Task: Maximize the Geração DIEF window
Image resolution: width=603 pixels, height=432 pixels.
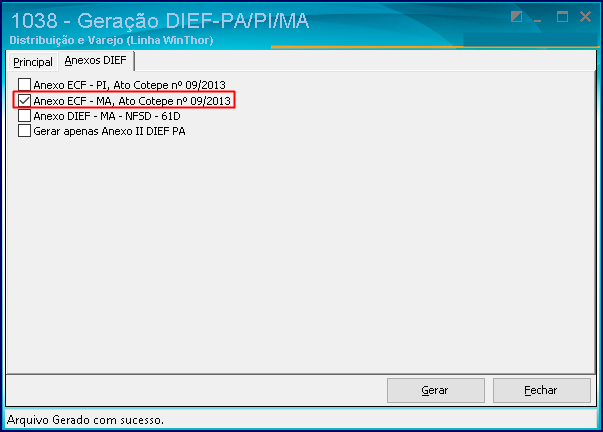Action: tap(562, 17)
